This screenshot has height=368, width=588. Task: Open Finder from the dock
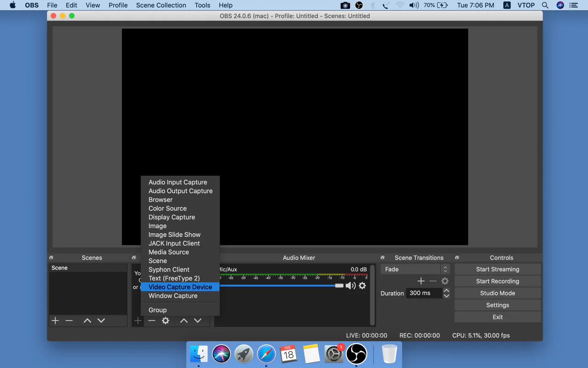(x=199, y=354)
